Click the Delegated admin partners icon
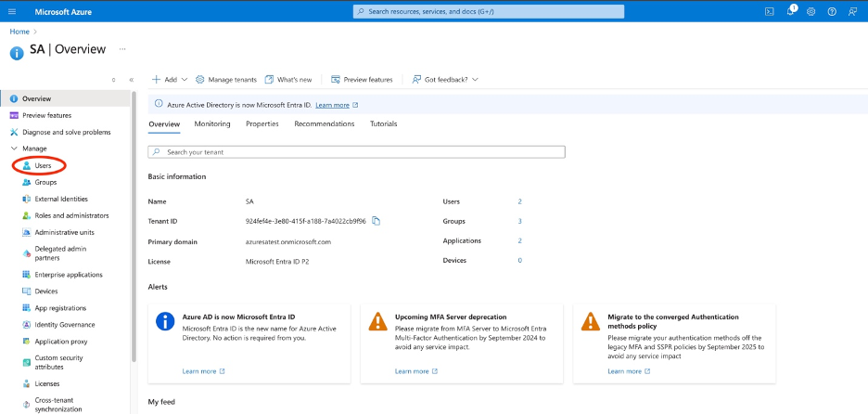The height and width of the screenshot is (414, 868). click(x=26, y=253)
